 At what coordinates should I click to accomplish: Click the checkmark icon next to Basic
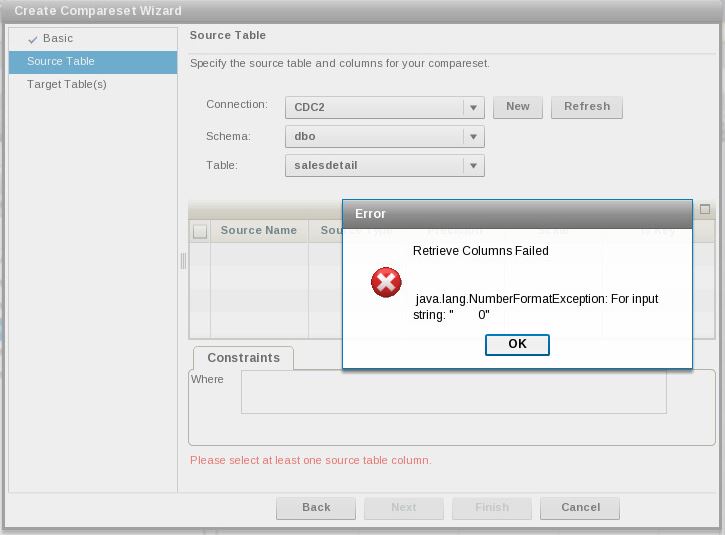point(32,40)
